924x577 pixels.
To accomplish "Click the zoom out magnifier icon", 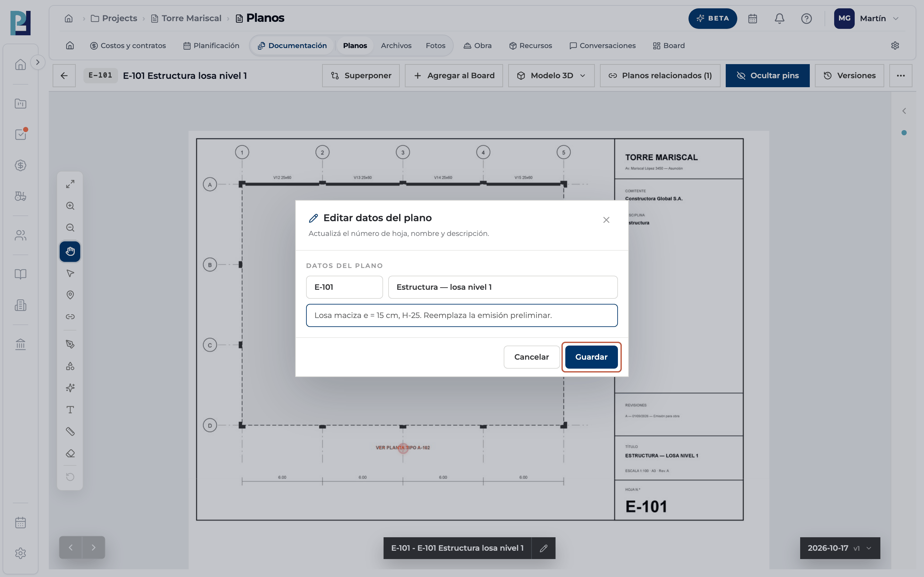I will coord(70,228).
